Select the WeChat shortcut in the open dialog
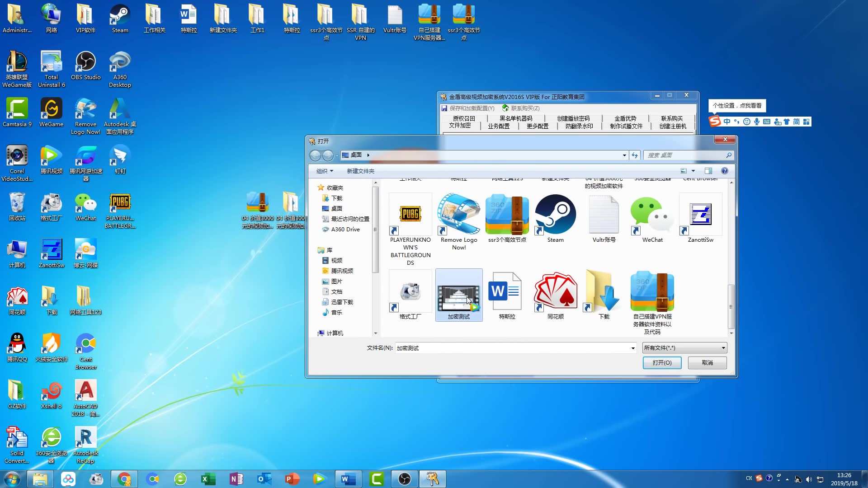 point(652,219)
